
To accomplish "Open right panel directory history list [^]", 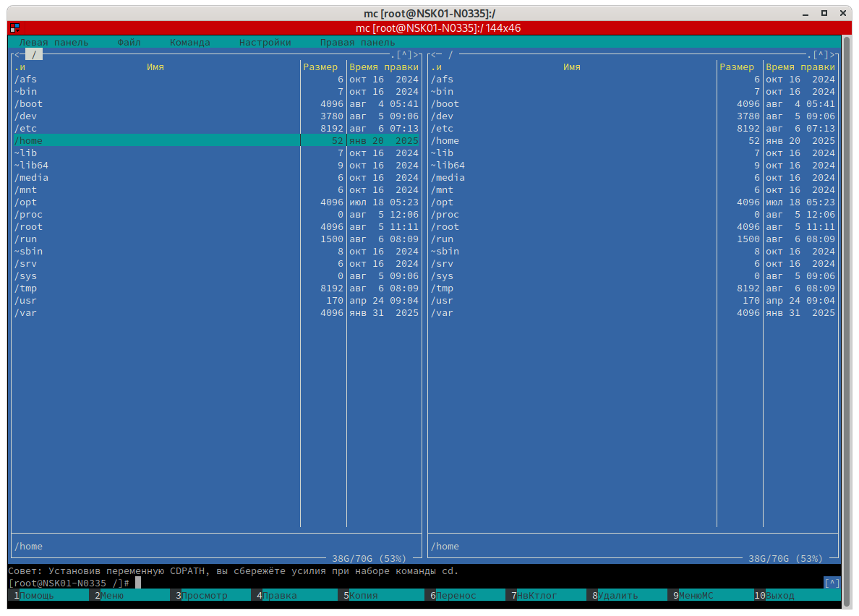I will coord(821,55).
